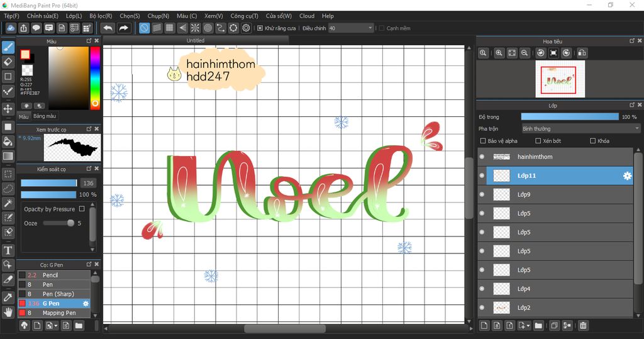Select the Eraser tool
This screenshot has width=644, height=339.
pyautogui.click(x=8, y=62)
